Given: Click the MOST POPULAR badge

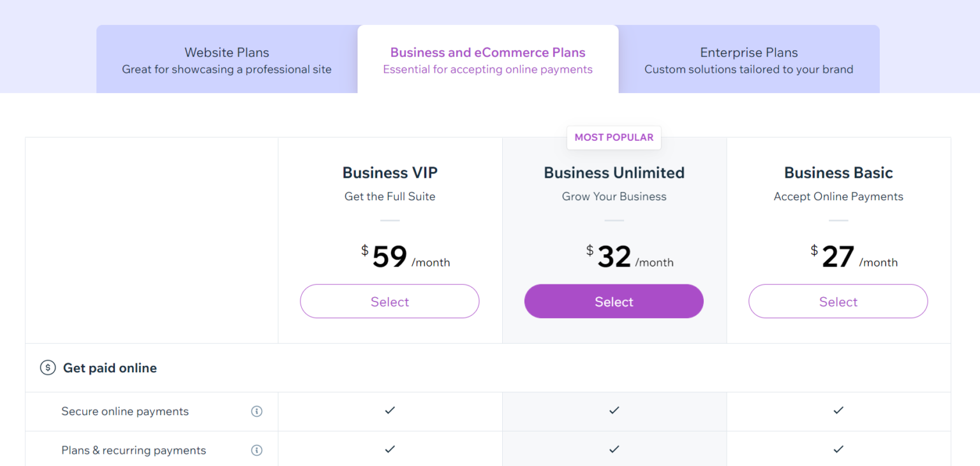Looking at the screenshot, I should tap(614, 138).
